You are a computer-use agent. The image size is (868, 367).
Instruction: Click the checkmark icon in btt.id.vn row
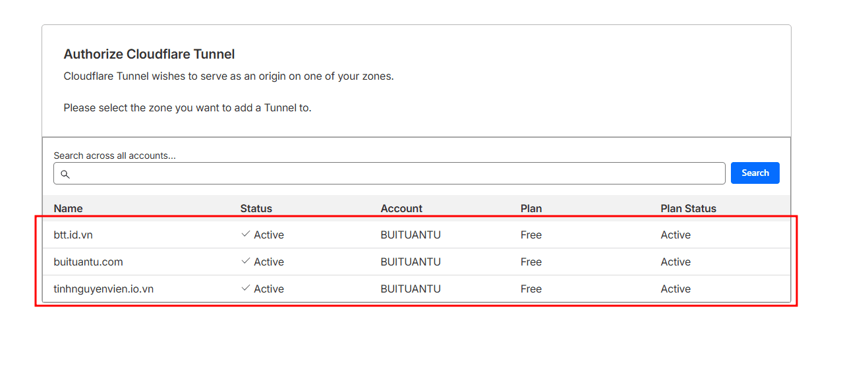246,235
